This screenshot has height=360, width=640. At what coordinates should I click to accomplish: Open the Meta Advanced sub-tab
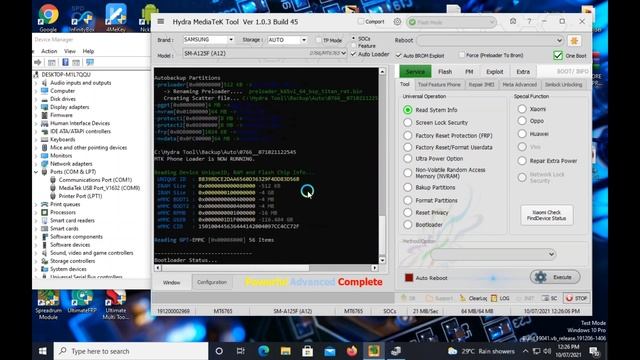click(x=519, y=84)
